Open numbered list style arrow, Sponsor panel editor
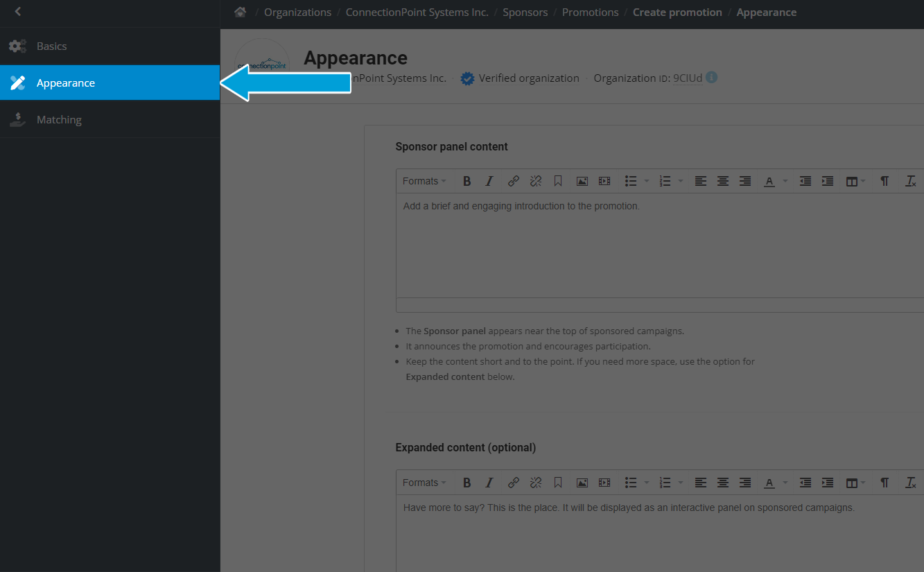924x572 pixels. [681, 181]
